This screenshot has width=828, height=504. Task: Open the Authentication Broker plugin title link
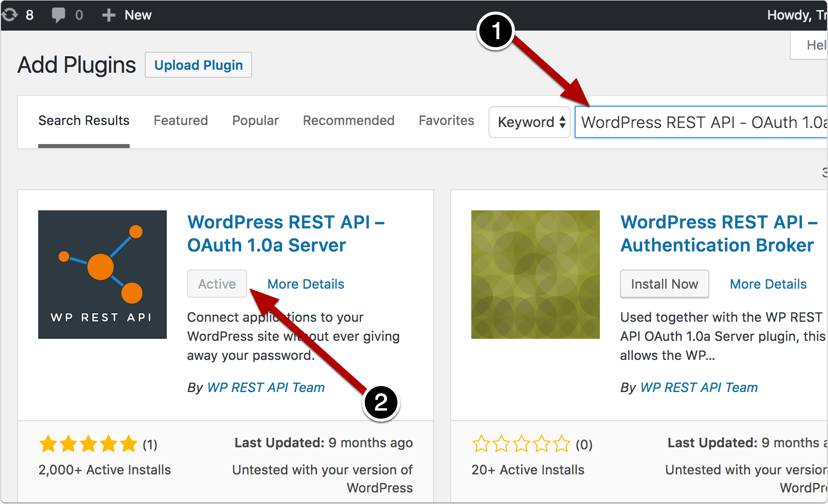719,233
